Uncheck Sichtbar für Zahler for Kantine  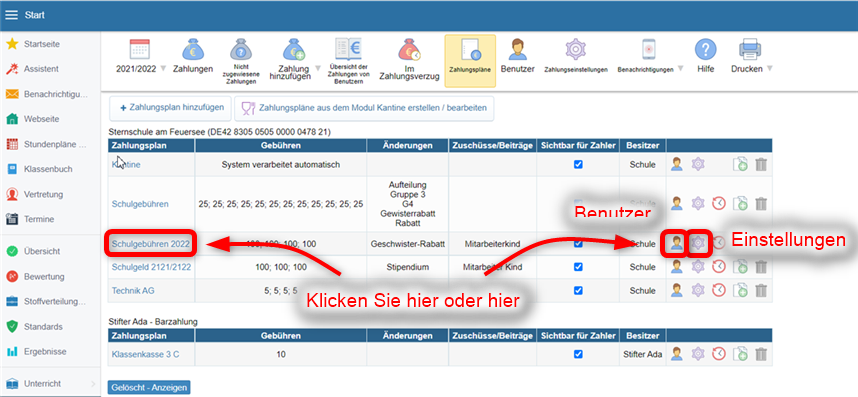pos(578,164)
